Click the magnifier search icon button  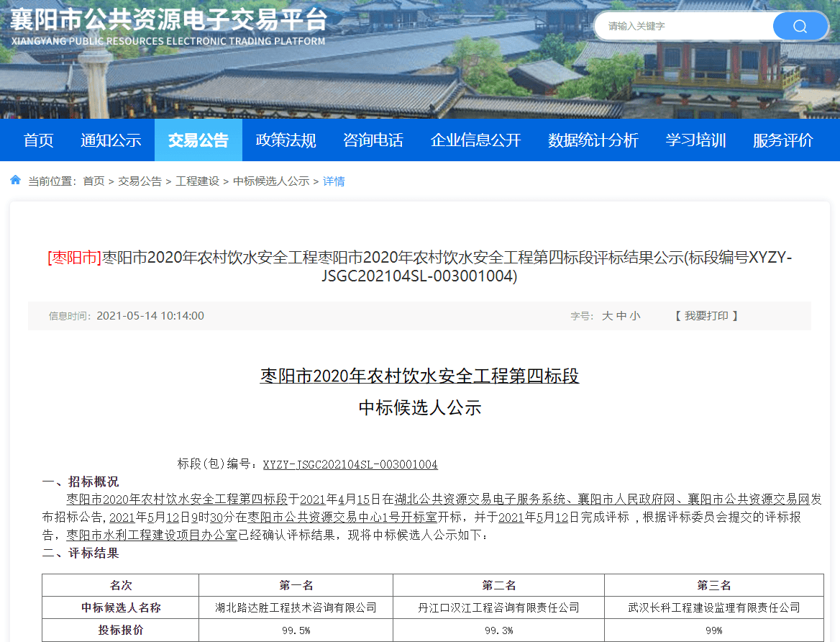point(800,27)
